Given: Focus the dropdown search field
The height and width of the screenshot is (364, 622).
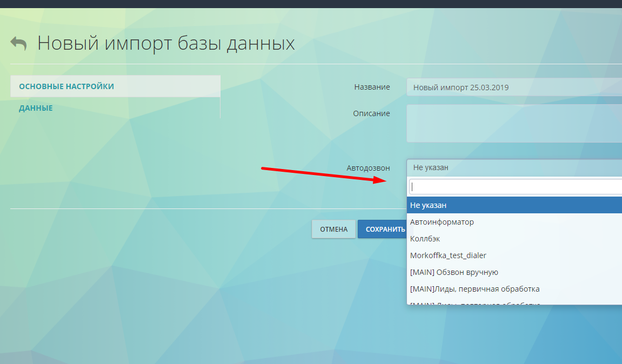Looking at the screenshot, I should click(513, 186).
